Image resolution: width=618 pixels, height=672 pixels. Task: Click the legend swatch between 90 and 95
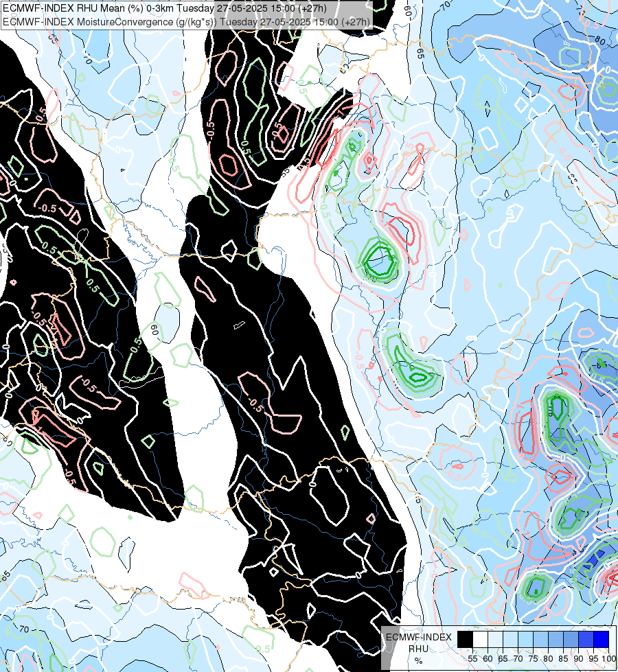586,639
